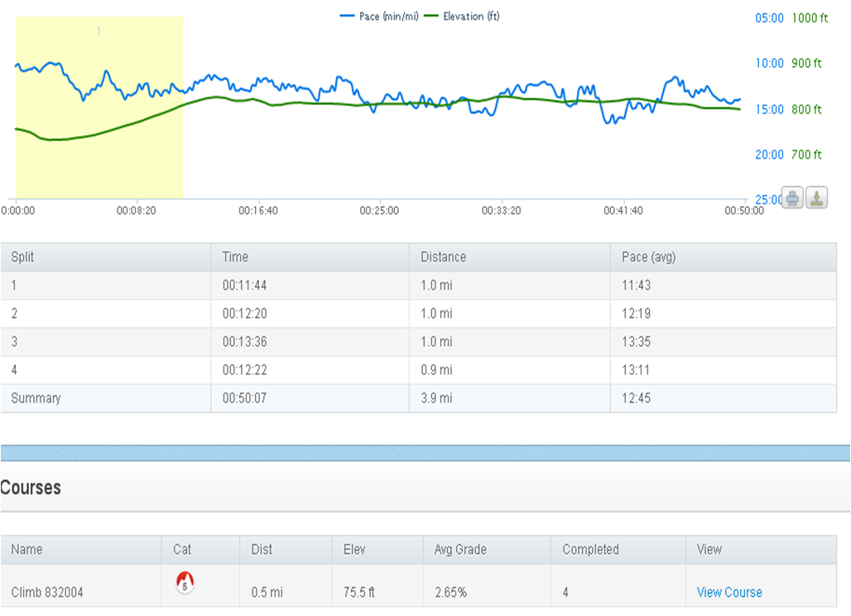Click the print chart icon
The image size is (851, 616).
[x=792, y=199]
